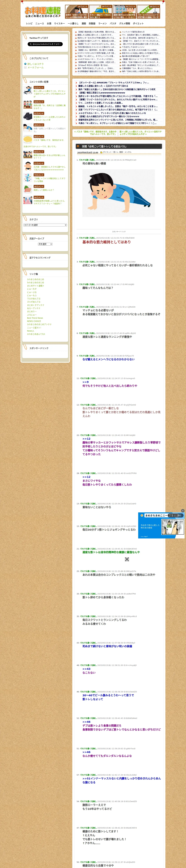Click the help icon beside 詳しくはコチラ

click(25, 64)
